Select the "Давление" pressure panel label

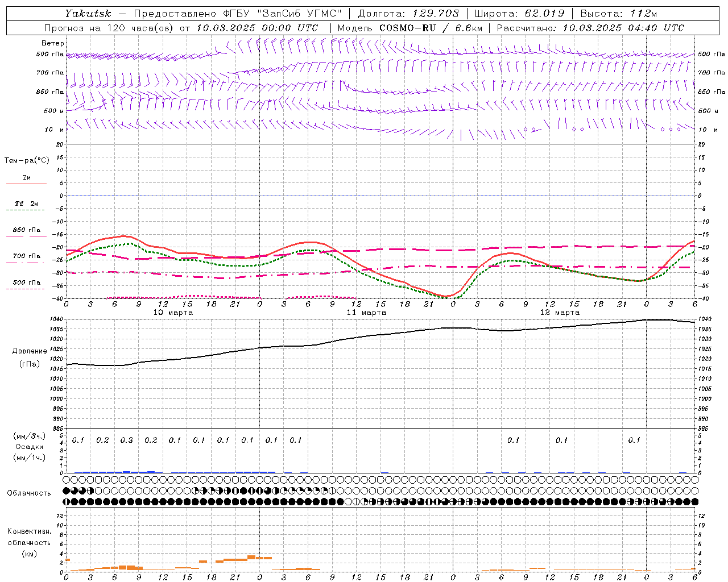[x=30, y=351]
